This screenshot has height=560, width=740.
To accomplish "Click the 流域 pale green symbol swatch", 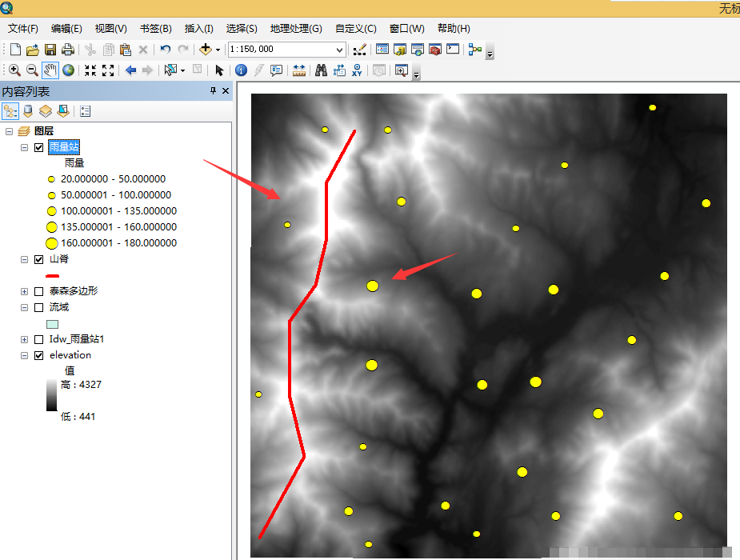I will (x=52, y=324).
